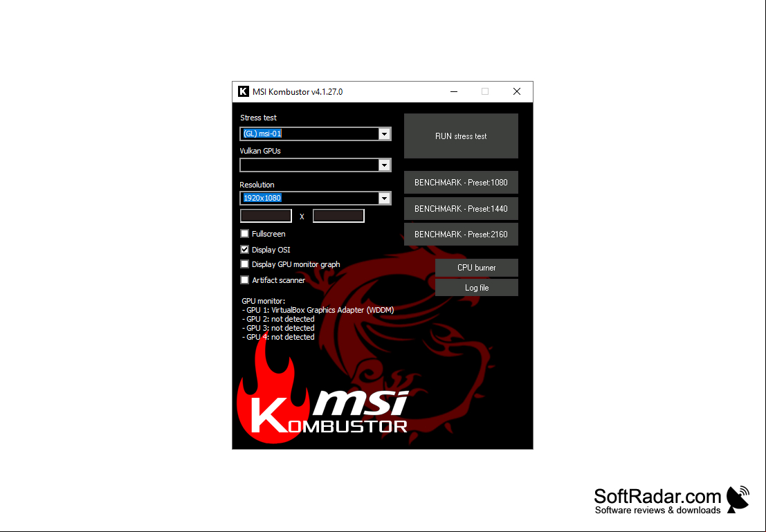Minimize the MSI Kombustor window
Viewport: 766px width, 532px height.
(x=454, y=91)
